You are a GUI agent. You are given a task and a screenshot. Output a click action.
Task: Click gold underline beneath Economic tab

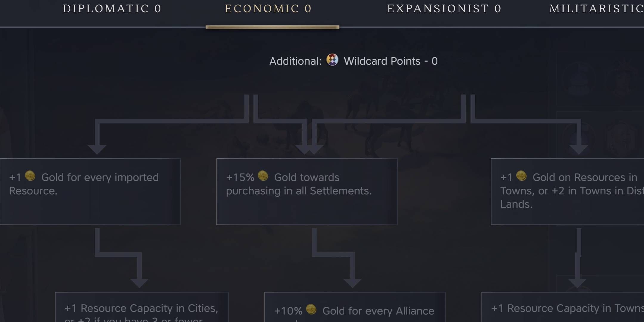click(x=272, y=27)
